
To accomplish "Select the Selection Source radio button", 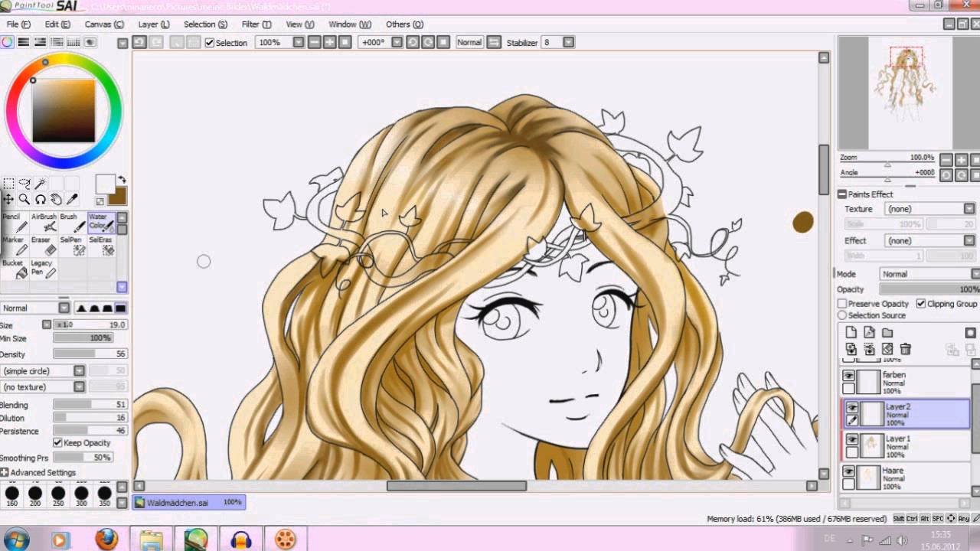I will click(842, 315).
